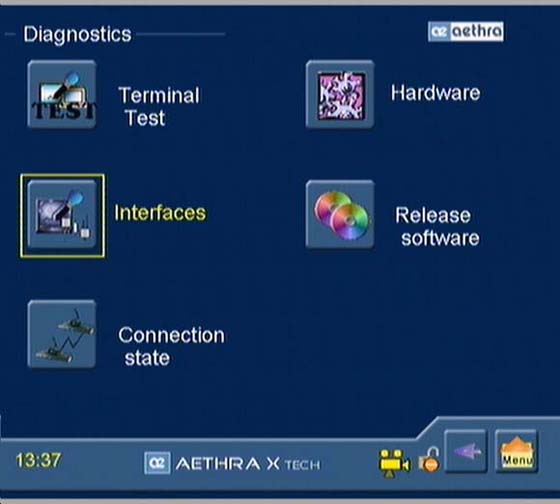This screenshot has width=560, height=504.
Task: Click the Release software text label
Action: pyautogui.click(x=437, y=226)
